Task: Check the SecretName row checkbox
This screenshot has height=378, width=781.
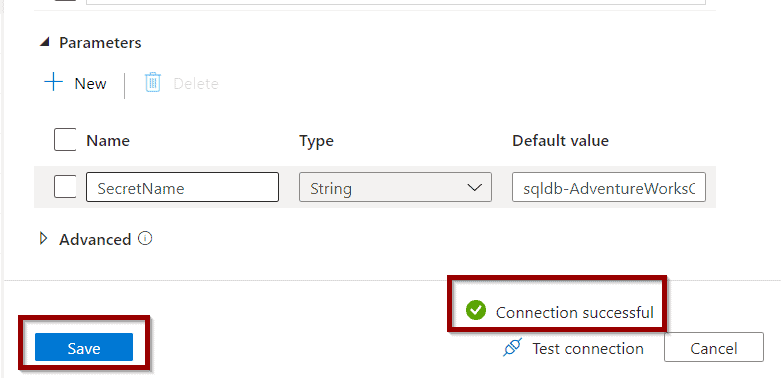Action: click(x=65, y=187)
